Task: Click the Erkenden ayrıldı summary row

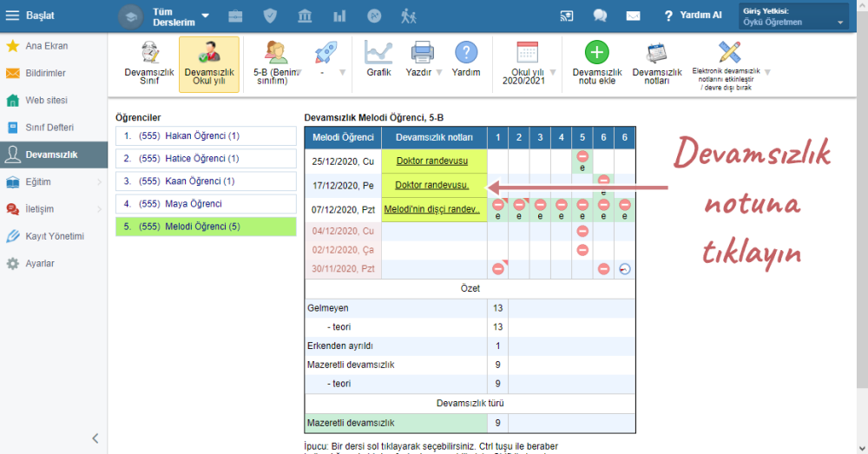Action: pyautogui.click(x=470, y=345)
